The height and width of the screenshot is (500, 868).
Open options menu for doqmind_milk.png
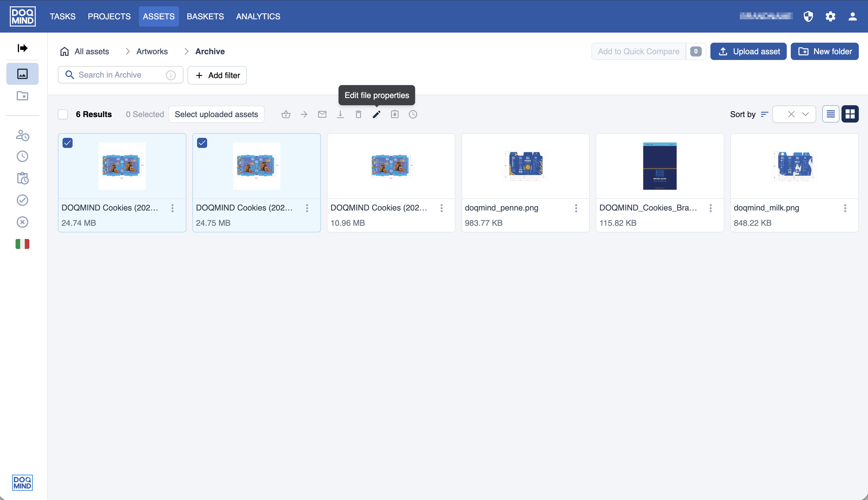845,208
